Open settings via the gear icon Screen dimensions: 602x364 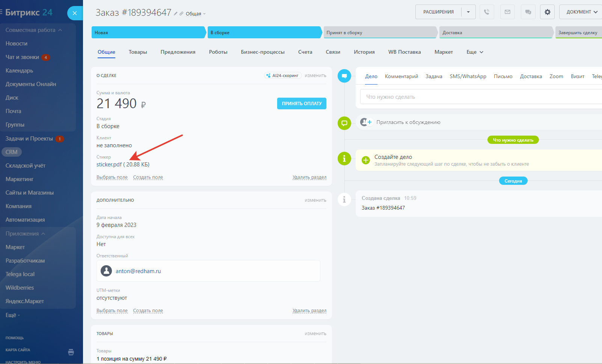pos(547,12)
